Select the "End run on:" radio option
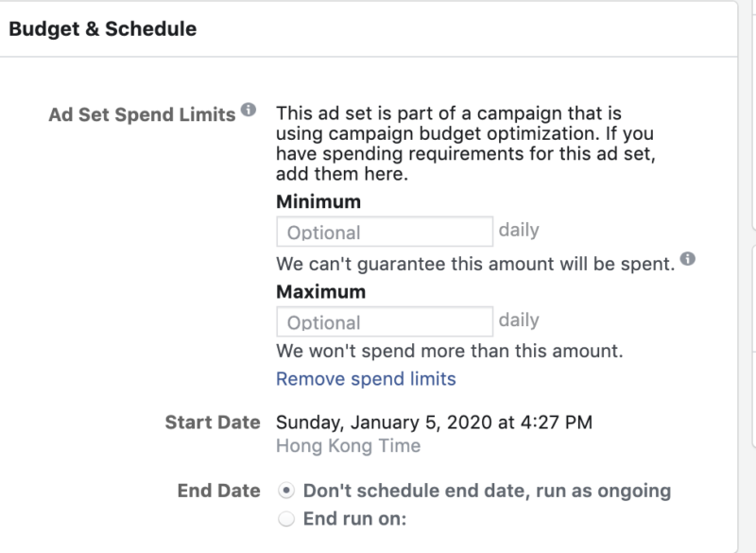This screenshot has width=756, height=553. pyautogui.click(x=286, y=519)
